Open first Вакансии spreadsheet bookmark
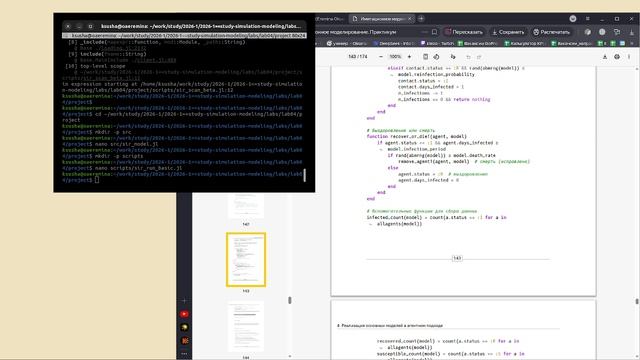640x360 pixels. coord(477,43)
